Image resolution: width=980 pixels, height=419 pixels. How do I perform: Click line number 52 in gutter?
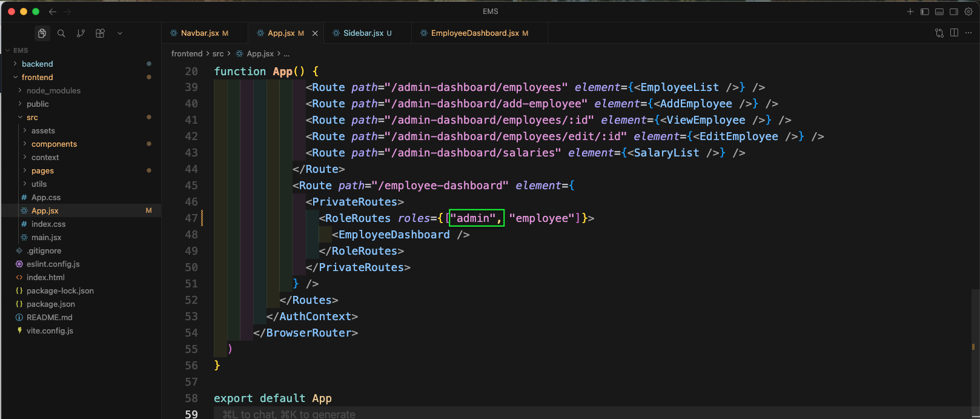[x=191, y=300]
